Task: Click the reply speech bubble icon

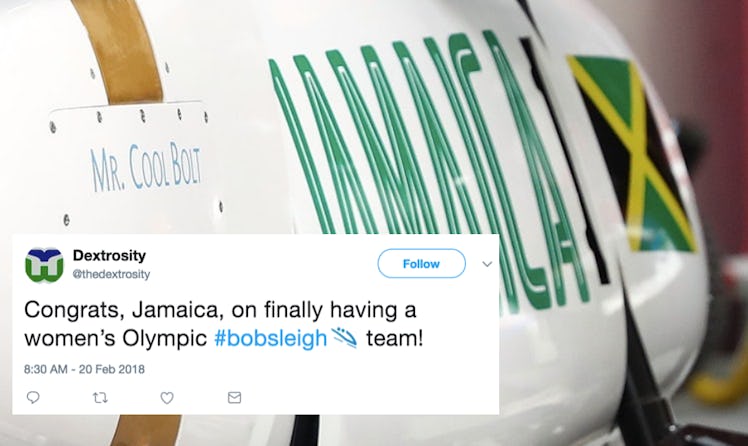Action: coord(33,397)
